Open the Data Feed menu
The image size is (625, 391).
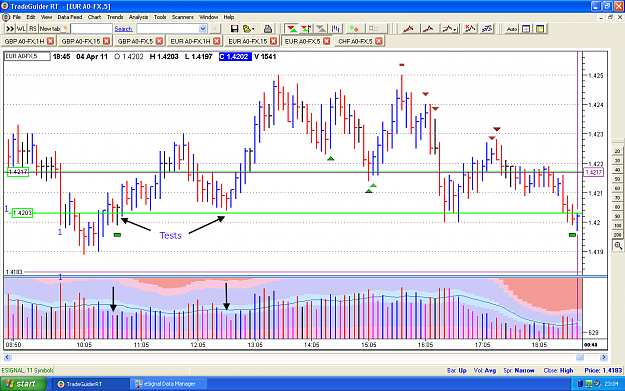coord(70,17)
